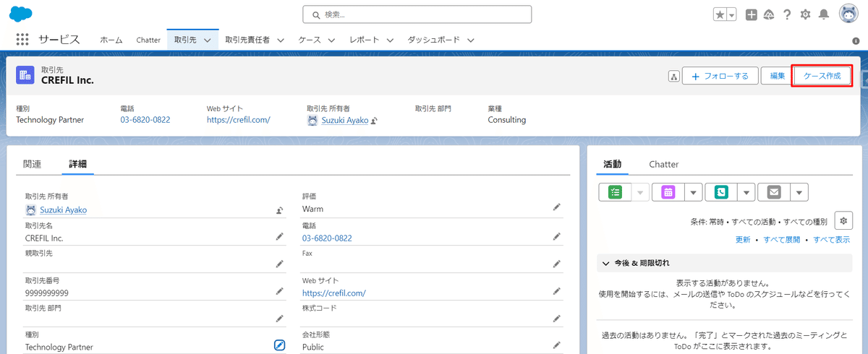Expand the ダッシュボード tab chevron
Screen dimensions: 868x354
(x=470, y=40)
